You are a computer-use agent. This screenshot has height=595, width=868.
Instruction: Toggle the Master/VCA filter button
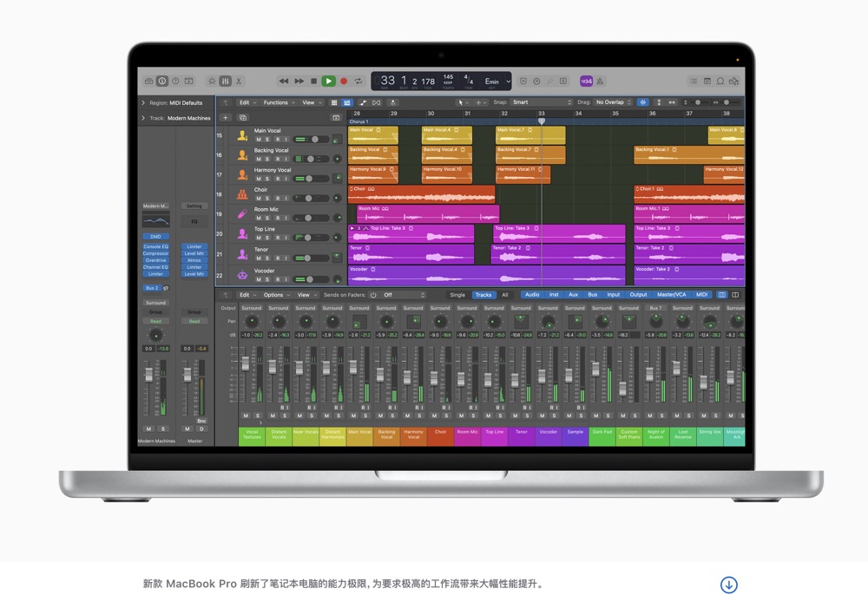point(672,295)
